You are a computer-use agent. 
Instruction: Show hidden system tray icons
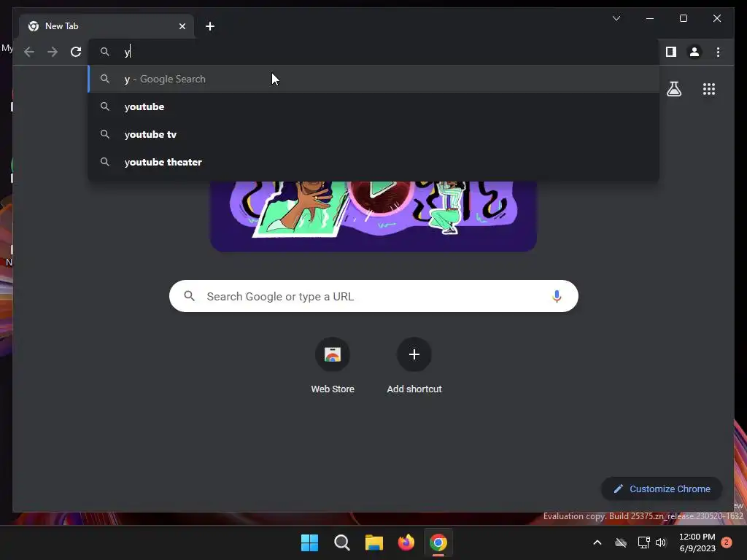click(x=597, y=542)
